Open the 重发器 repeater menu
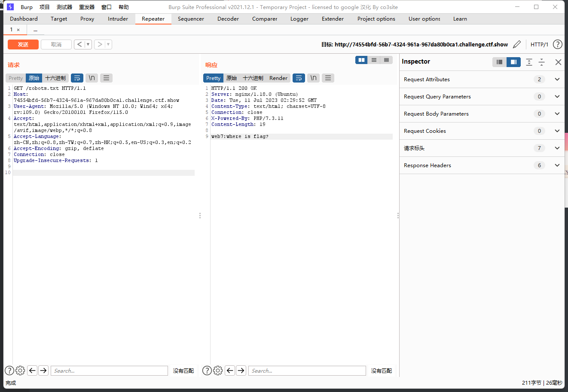Viewport: 568px width, 392px height. [x=87, y=7]
